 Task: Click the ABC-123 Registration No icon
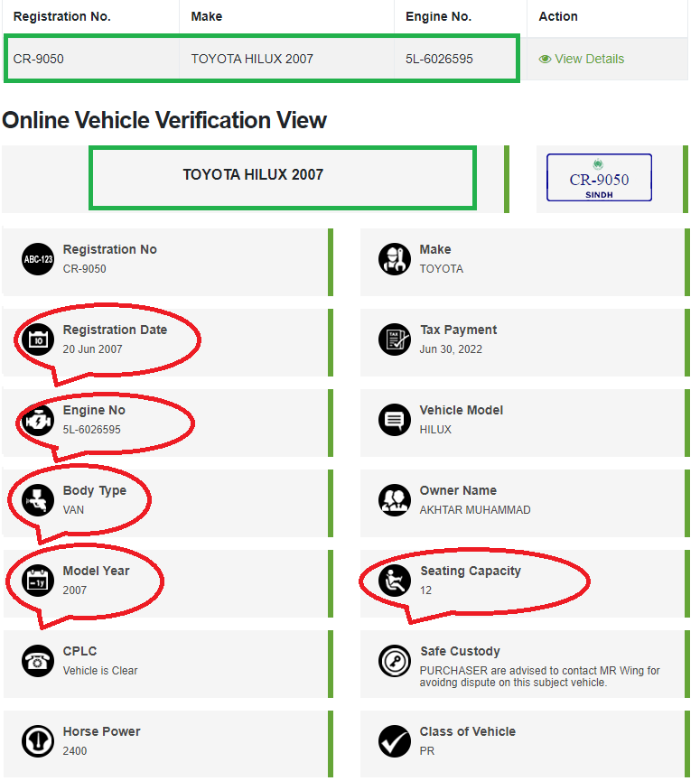pos(38,259)
